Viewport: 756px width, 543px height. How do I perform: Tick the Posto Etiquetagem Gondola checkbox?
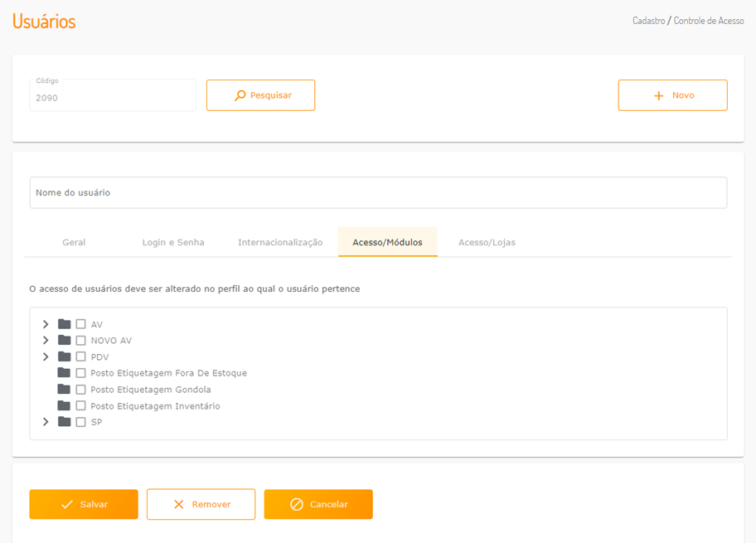point(81,390)
